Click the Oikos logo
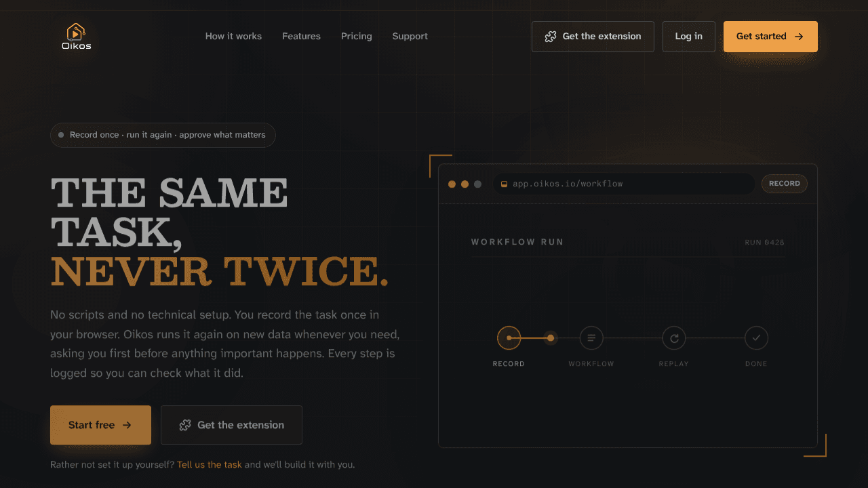Viewport: 868px width, 488px height. click(x=76, y=37)
